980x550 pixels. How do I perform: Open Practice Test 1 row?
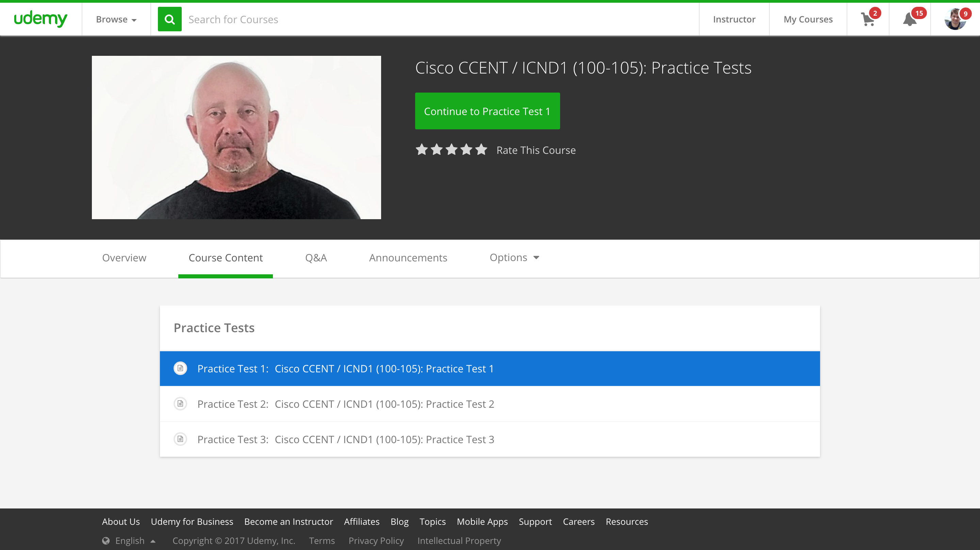[x=490, y=369]
